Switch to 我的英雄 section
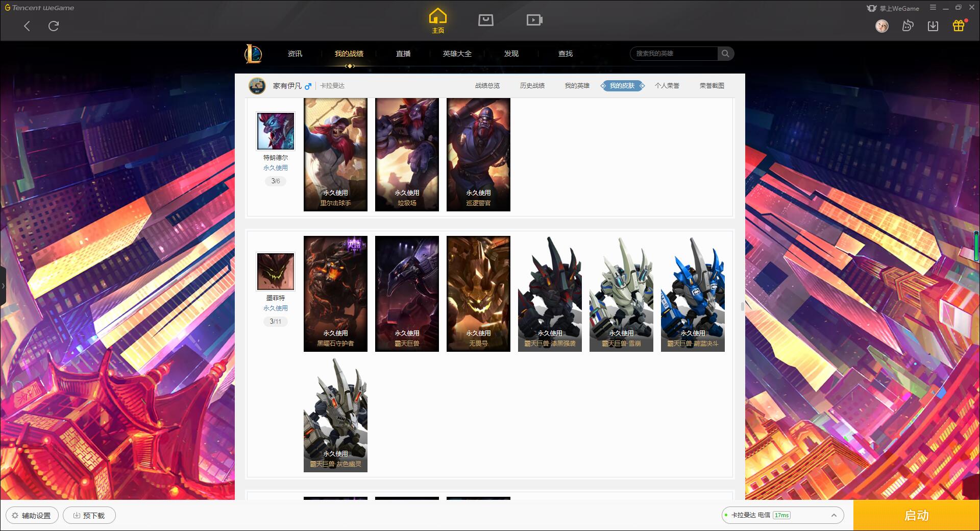The image size is (980, 531). (x=577, y=86)
